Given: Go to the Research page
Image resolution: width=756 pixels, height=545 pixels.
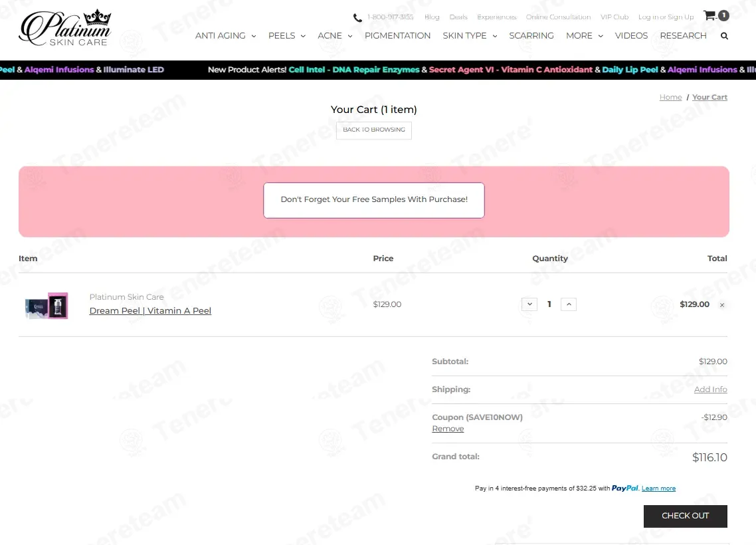Looking at the screenshot, I should (683, 36).
